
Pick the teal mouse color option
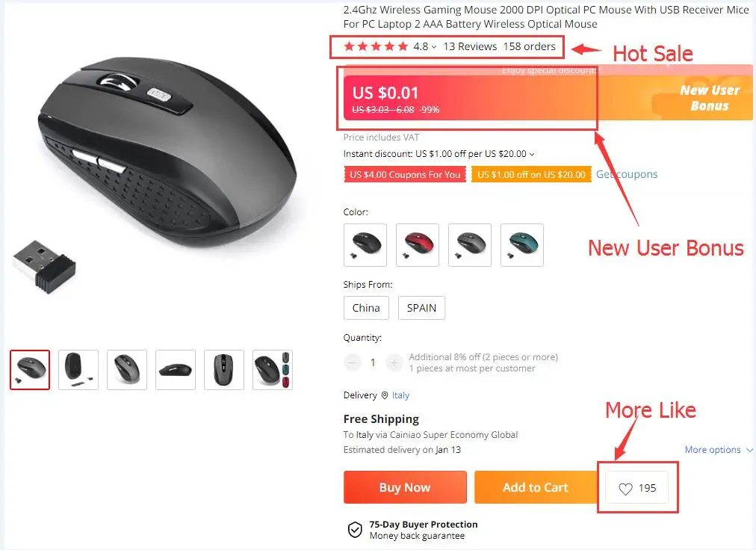[x=522, y=245]
